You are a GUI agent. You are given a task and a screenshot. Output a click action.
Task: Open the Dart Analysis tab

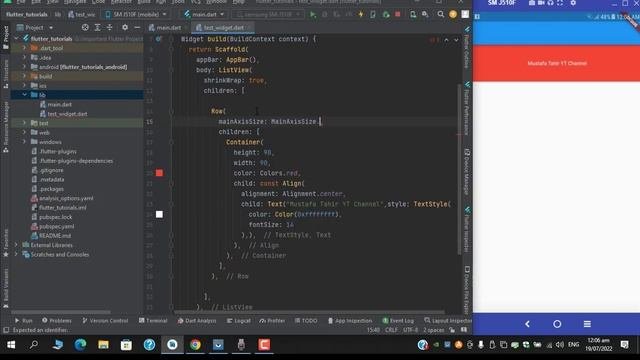(197, 321)
